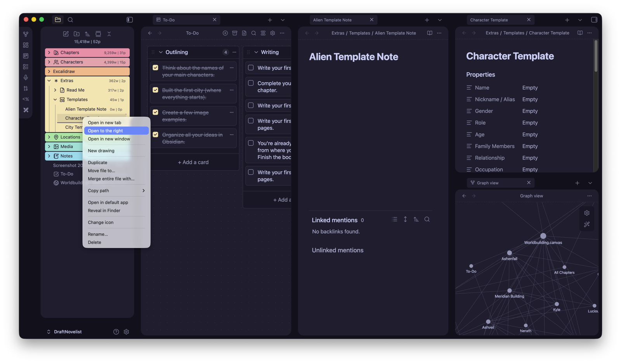
Task: Collapse the Extras folder
Action: point(49,80)
